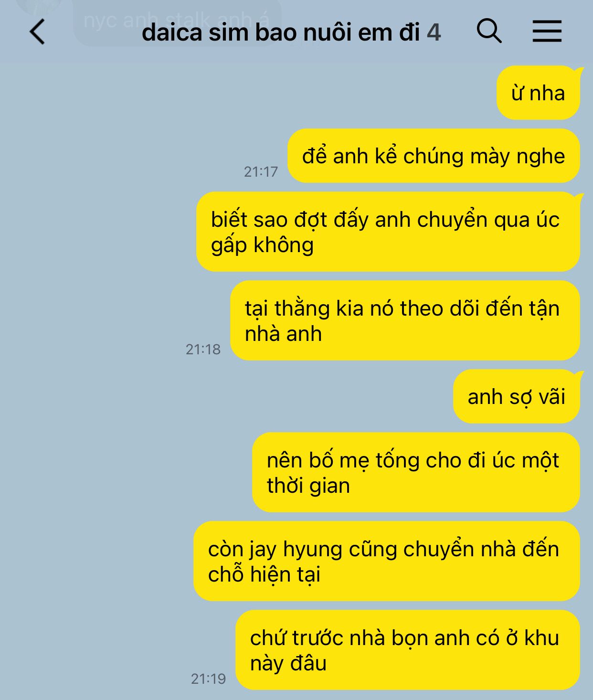Select 'để anh kể chúng mày nghe' bubble
Image resolution: width=593 pixels, height=700 pixels.
(434, 156)
